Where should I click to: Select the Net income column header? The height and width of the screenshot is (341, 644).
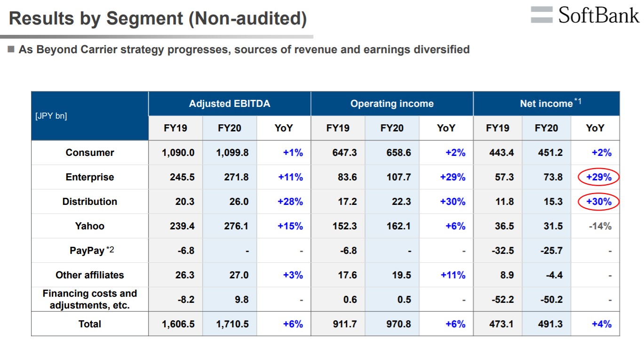[546, 104]
